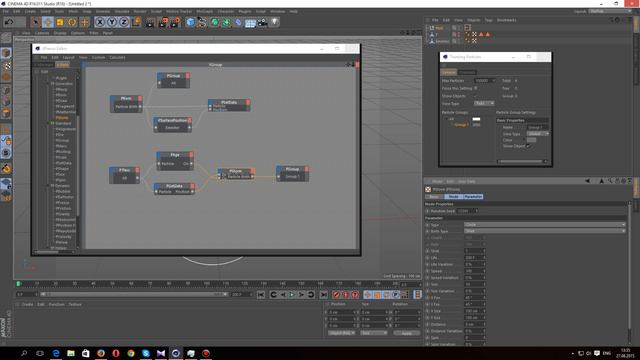
Task: Click the Light bulb icon
Action: coord(274,22)
